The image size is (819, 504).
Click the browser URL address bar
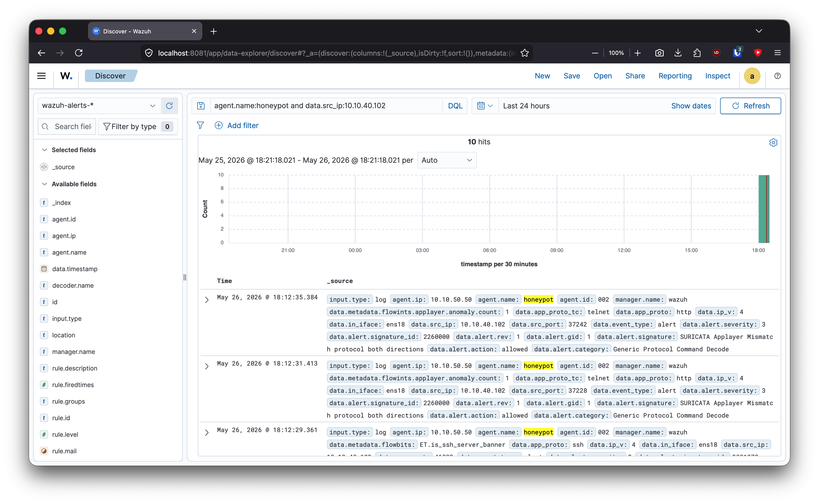pyautogui.click(x=337, y=53)
